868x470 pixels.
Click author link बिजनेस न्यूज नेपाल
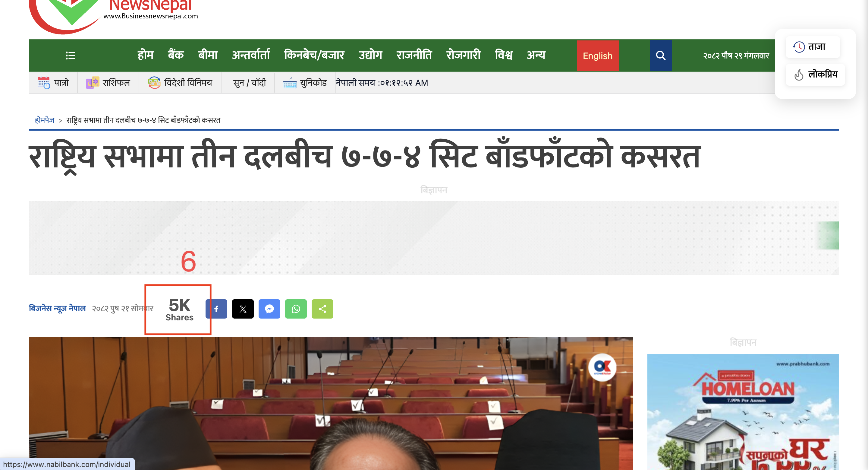pos(57,308)
